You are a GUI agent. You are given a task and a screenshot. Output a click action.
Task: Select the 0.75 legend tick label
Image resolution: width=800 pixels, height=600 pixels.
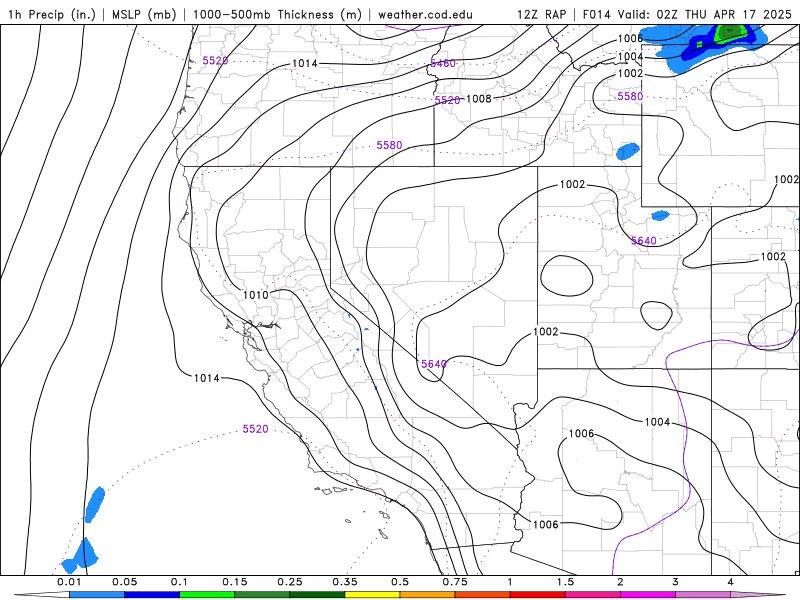tap(455, 582)
